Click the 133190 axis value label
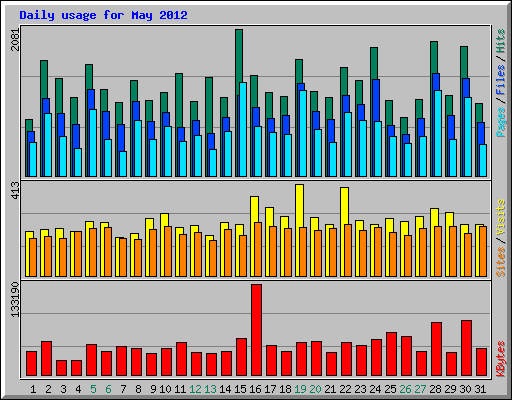 [x=15, y=299]
